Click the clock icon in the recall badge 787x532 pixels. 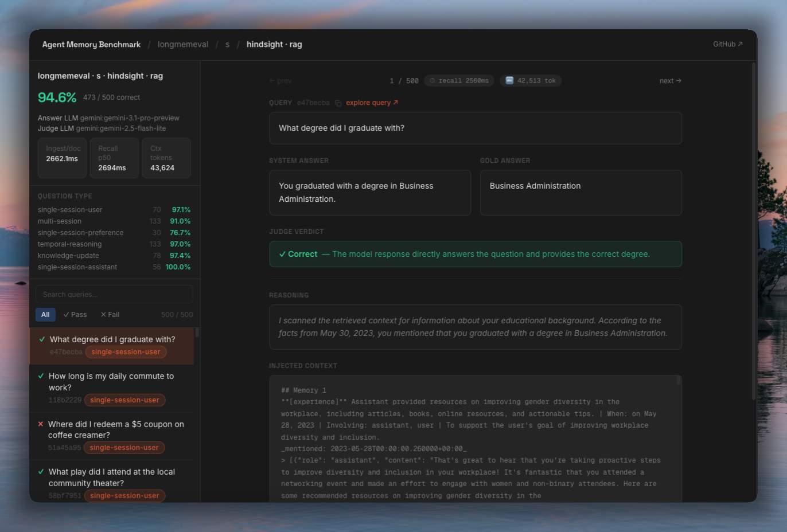[x=433, y=81]
